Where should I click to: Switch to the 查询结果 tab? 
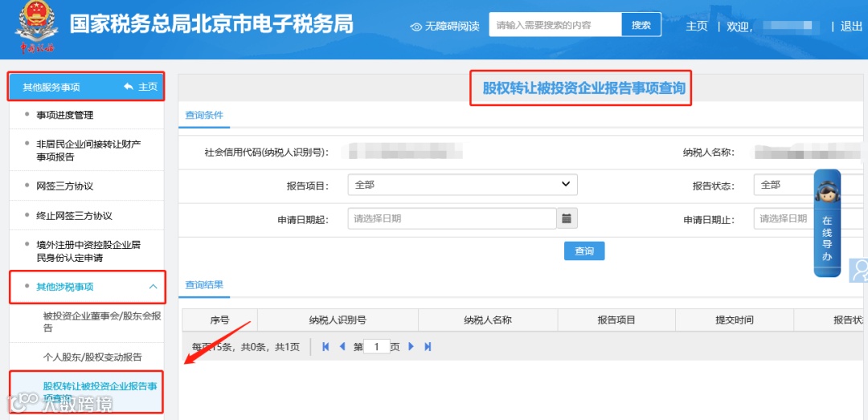coord(204,285)
